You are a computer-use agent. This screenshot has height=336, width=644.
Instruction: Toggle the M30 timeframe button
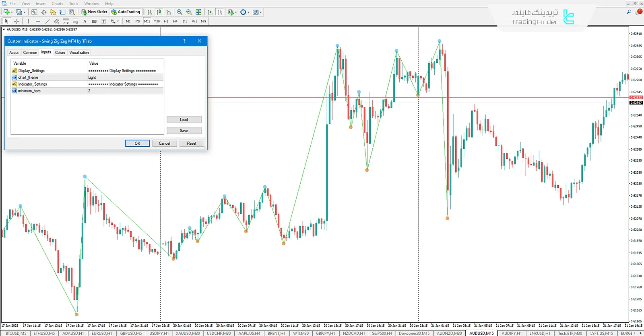tap(157, 21)
